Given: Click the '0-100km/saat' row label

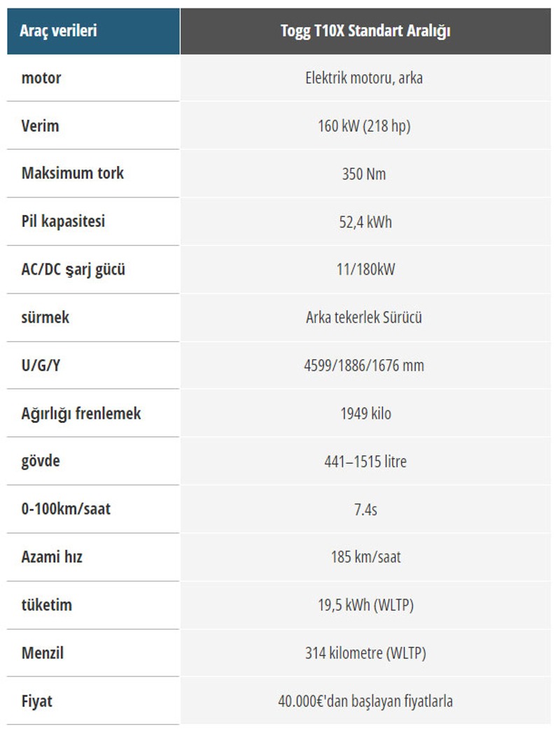Looking at the screenshot, I should [x=66, y=509].
